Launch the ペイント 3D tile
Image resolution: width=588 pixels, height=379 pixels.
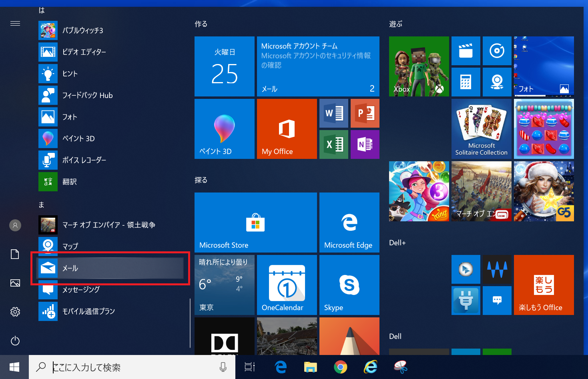pyautogui.click(x=225, y=129)
